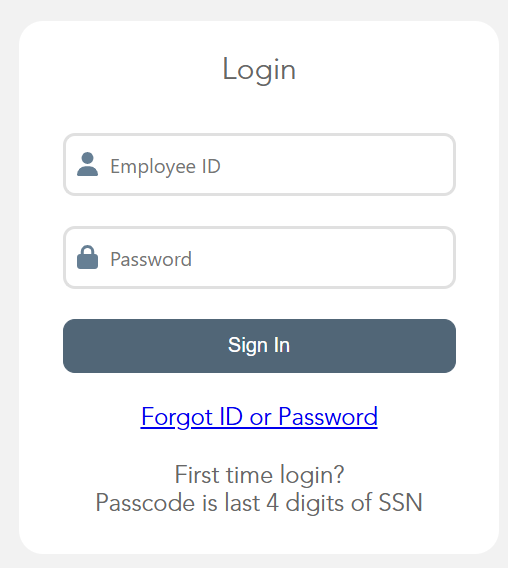Click the Sign In button

tap(259, 346)
